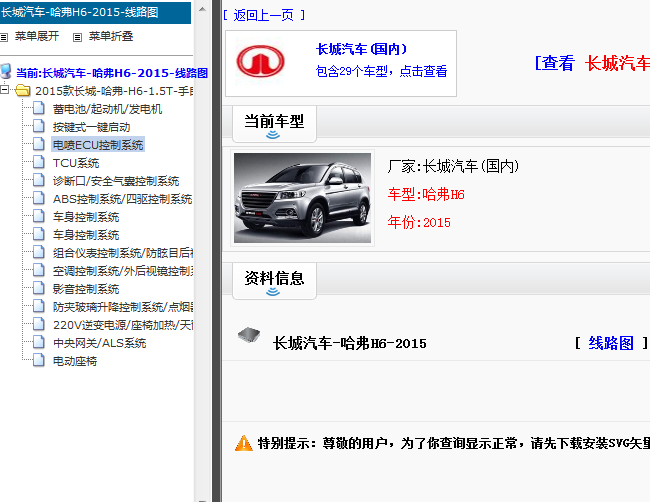
Task: Click the computer icon beside 当前:长城汽车
Action: (x=6, y=72)
